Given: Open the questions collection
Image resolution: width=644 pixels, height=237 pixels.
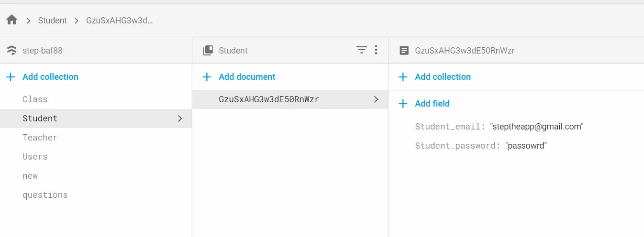Looking at the screenshot, I should pos(45,195).
